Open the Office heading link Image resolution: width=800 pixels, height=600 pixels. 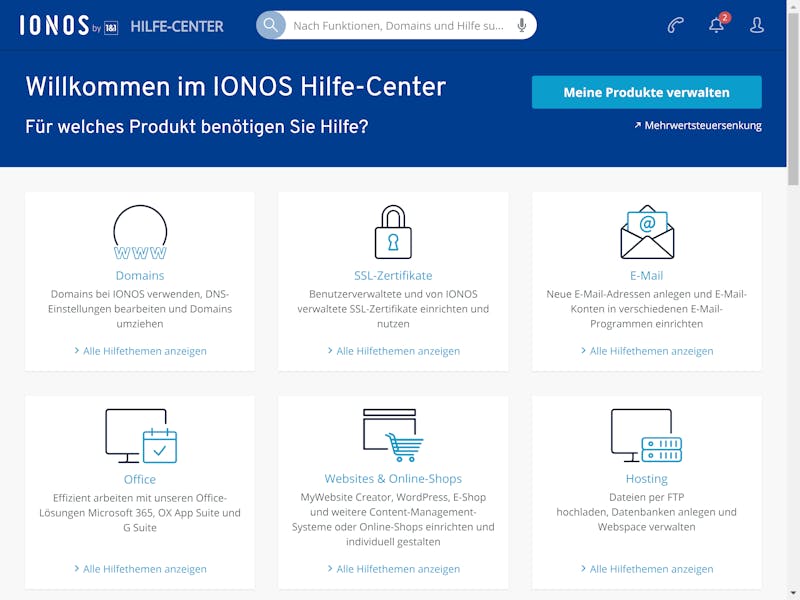tap(140, 479)
